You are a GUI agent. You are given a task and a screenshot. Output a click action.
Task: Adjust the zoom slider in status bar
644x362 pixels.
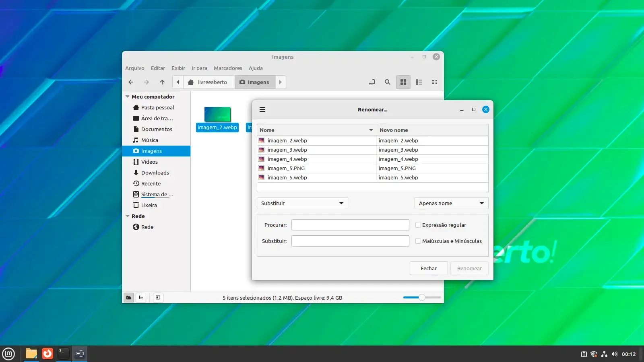422,297
